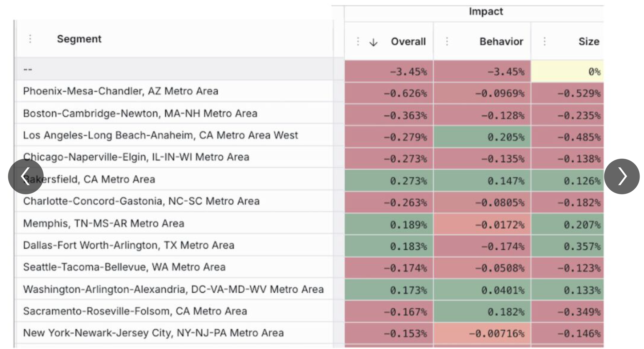The image size is (644, 349).
Task: Click Bakersfield green Overall value 0.273%
Action: click(x=408, y=181)
